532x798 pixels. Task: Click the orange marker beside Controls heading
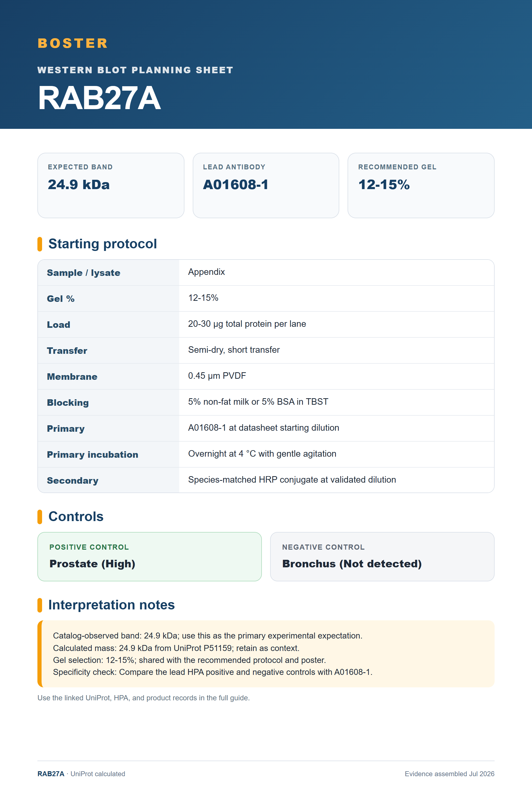(x=40, y=517)
